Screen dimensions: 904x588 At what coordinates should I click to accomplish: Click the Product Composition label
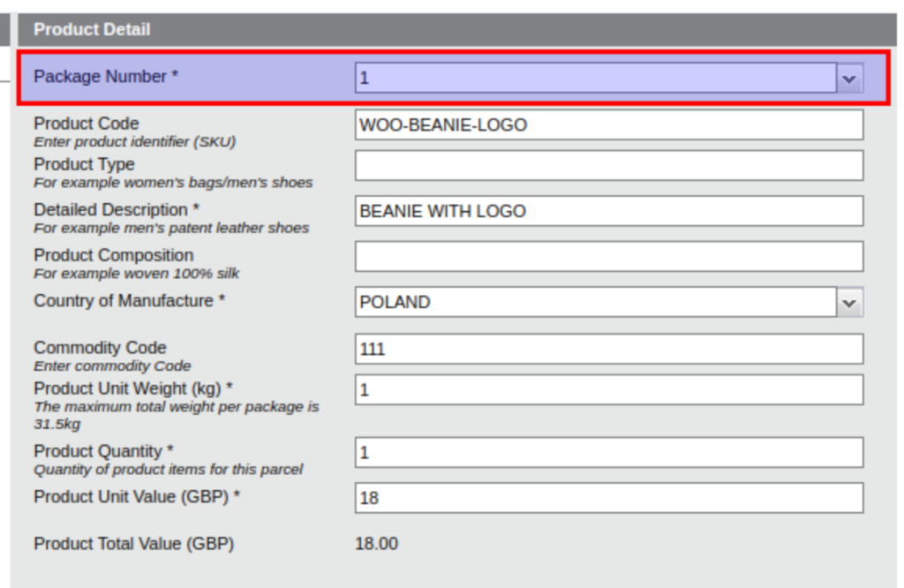pos(114,255)
